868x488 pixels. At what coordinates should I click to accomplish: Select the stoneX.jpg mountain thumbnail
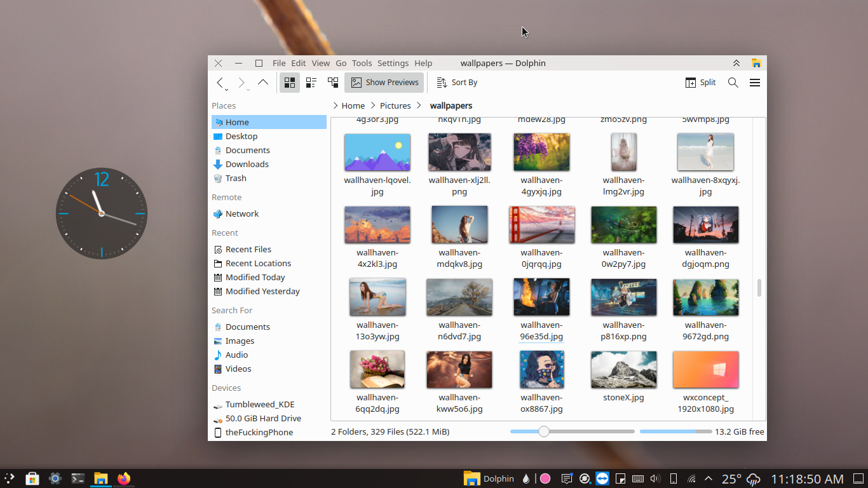(x=623, y=370)
